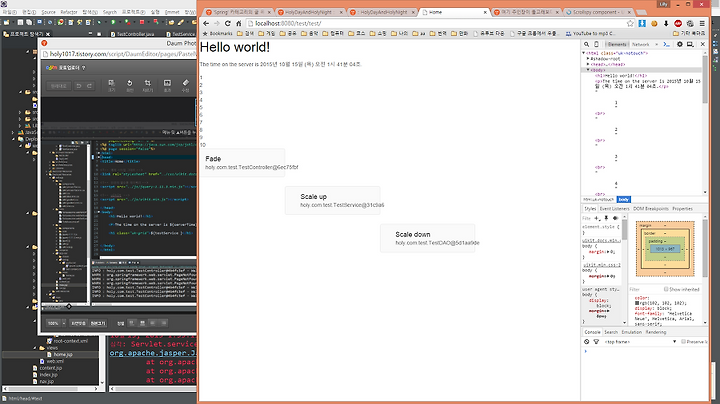The image size is (720, 404).
Task: Switch to DevTools Elements tab
Action: (617, 44)
